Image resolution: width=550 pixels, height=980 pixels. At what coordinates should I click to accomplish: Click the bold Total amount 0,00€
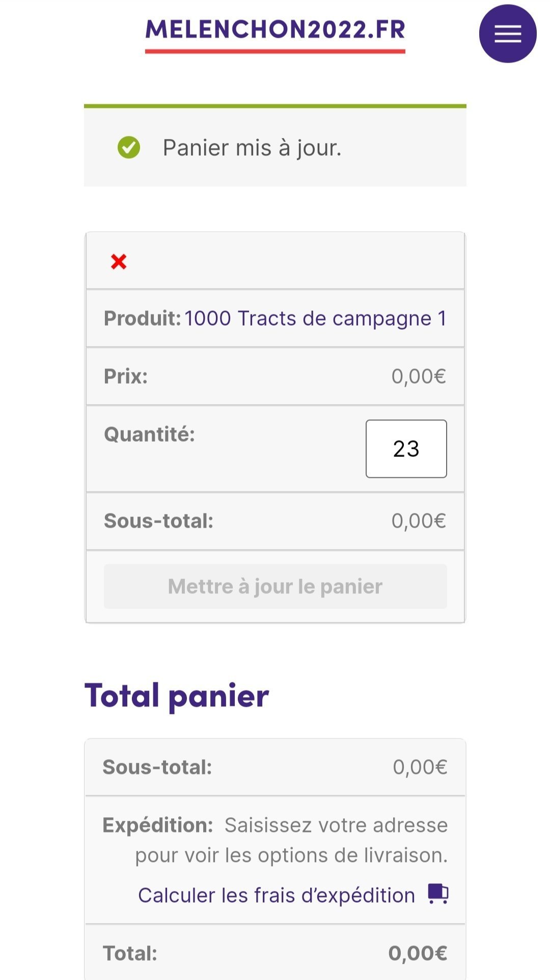(418, 953)
